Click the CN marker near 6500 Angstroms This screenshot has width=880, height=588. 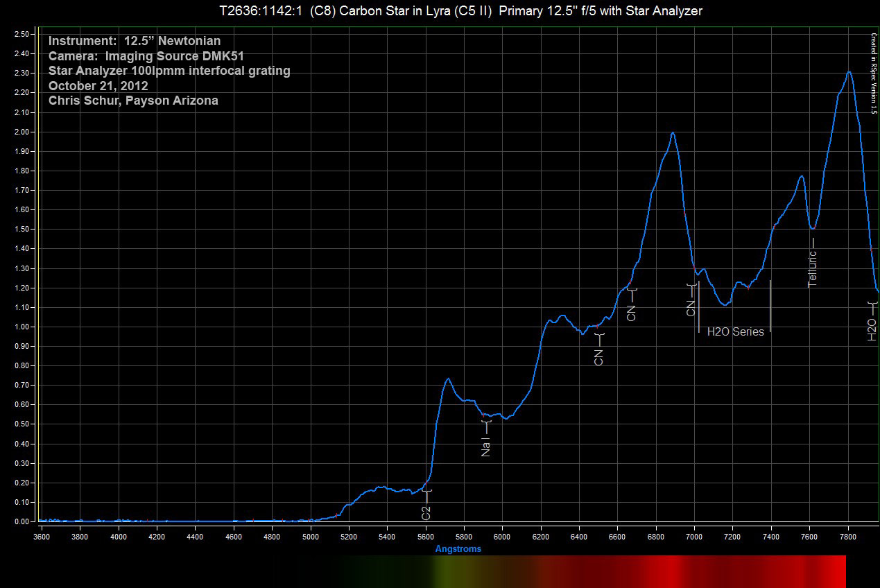pos(598,351)
